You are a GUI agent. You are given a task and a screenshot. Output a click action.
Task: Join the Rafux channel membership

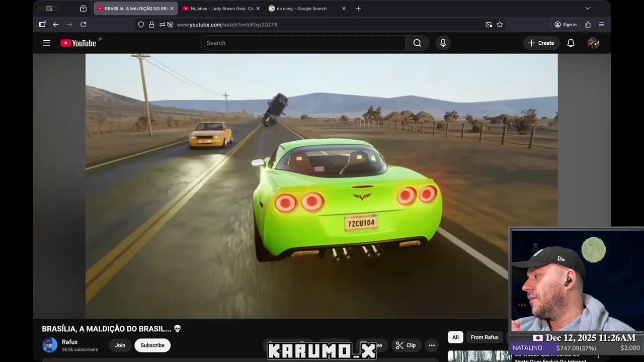[x=120, y=345]
